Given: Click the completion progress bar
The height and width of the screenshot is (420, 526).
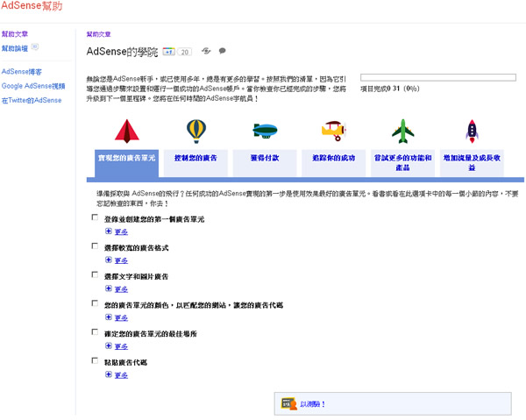Looking at the screenshot, I should pos(437,77).
